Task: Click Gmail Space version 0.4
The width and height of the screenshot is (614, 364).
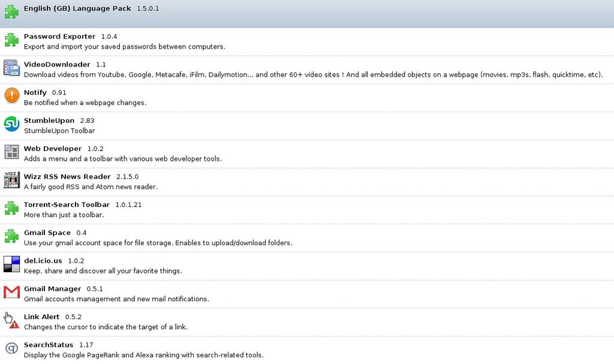Action: tap(82, 233)
